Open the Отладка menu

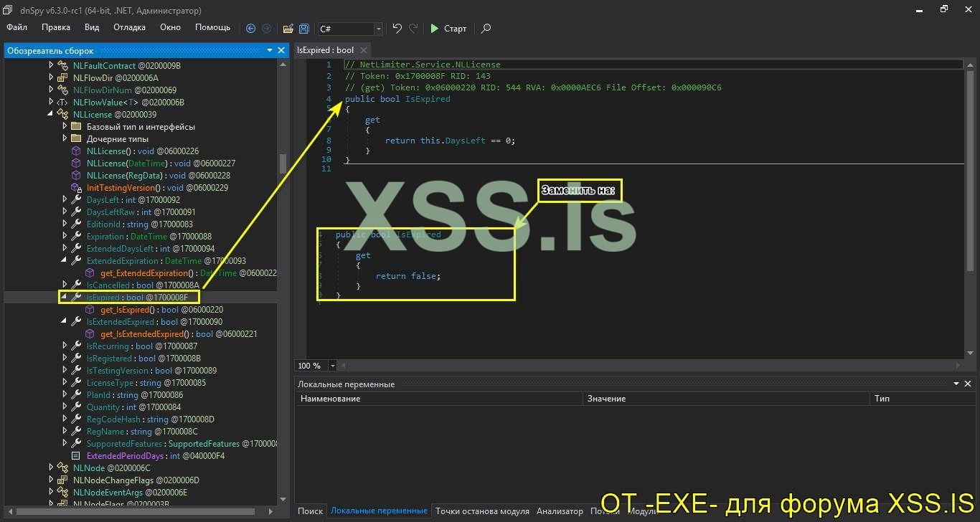tap(129, 27)
